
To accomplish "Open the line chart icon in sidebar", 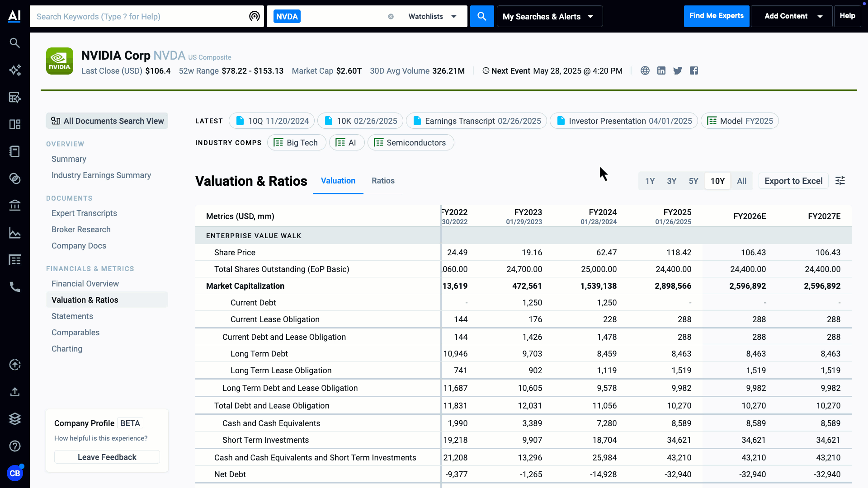I will click(x=15, y=233).
